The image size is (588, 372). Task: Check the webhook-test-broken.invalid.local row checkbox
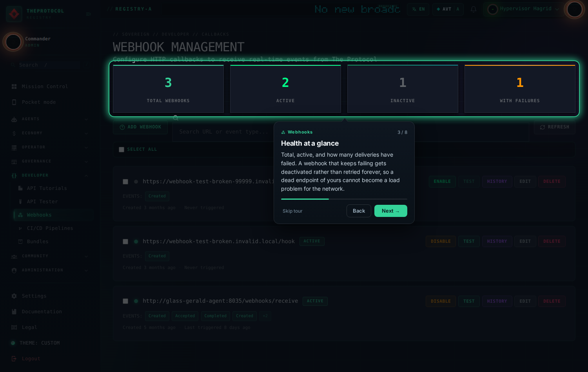(125, 242)
